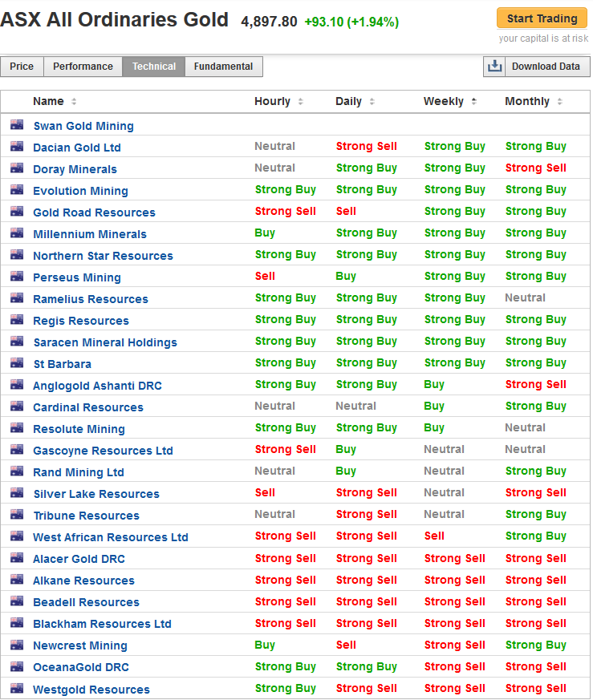Screen dimensions: 593x700
Task: Switch to the Performance tab
Action: click(83, 67)
